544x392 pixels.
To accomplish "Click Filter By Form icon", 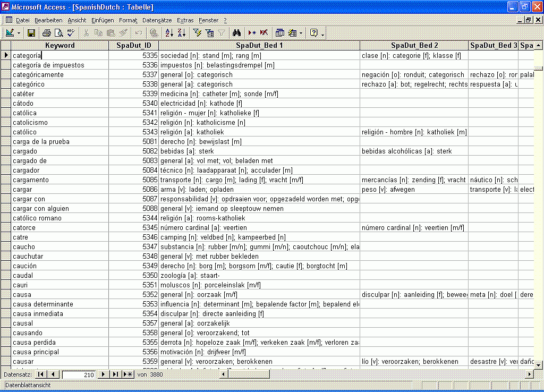I will pyautogui.click(x=209, y=33).
